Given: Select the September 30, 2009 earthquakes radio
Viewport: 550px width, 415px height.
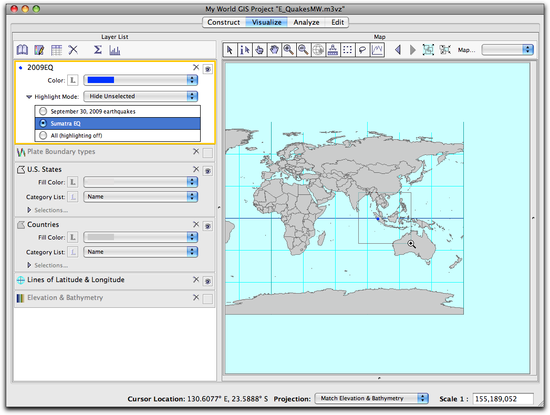Looking at the screenshot, I should tap(43, 111).
